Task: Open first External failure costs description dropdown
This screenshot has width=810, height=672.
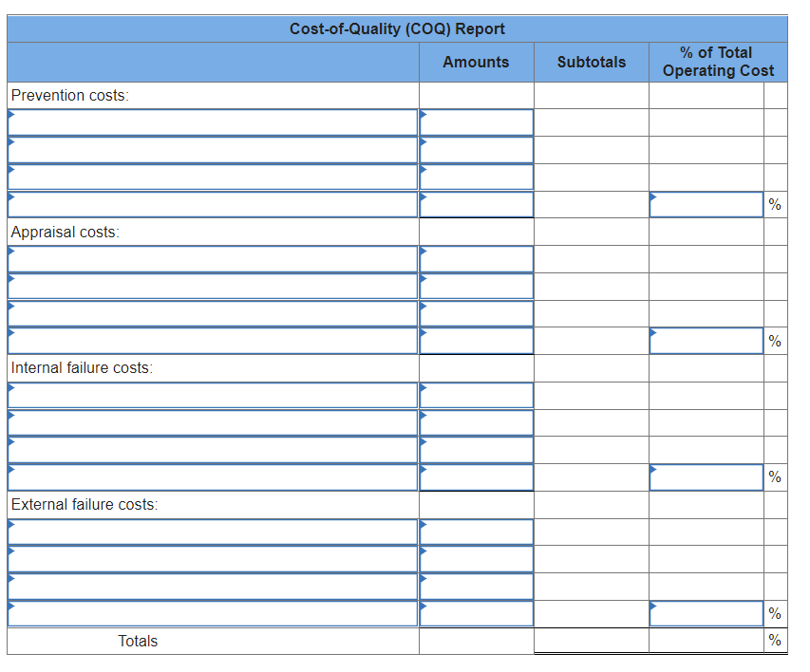Action: tap(213, 532)
